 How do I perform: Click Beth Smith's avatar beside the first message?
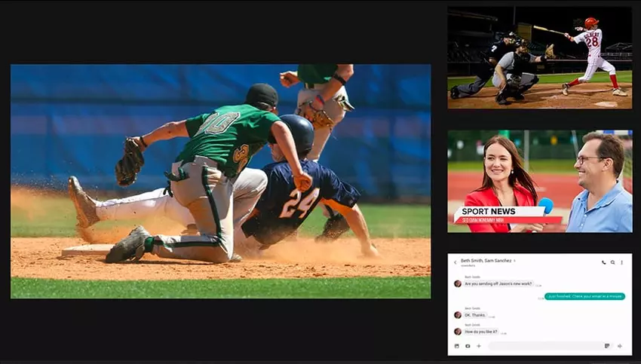(x=457, y=284)
